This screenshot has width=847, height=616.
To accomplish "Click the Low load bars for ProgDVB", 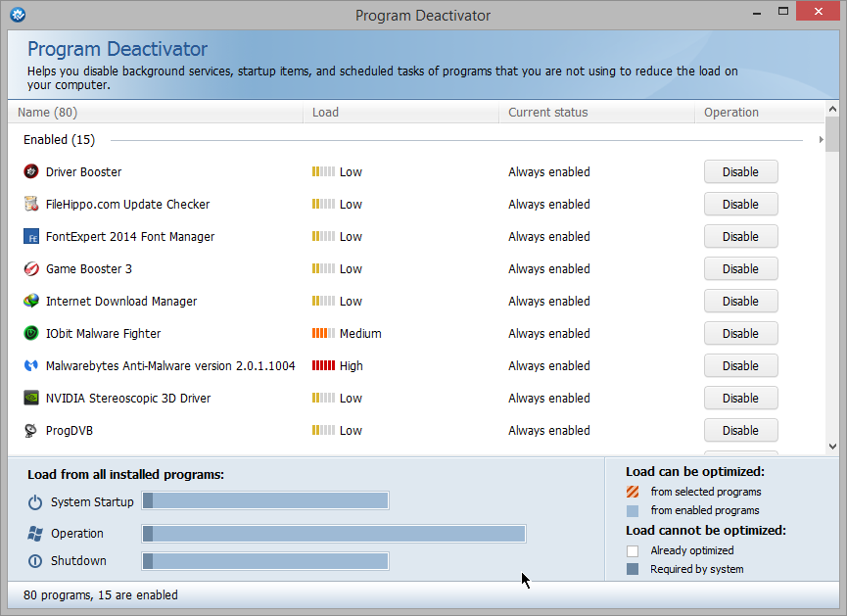I will [x=323, y=431].
